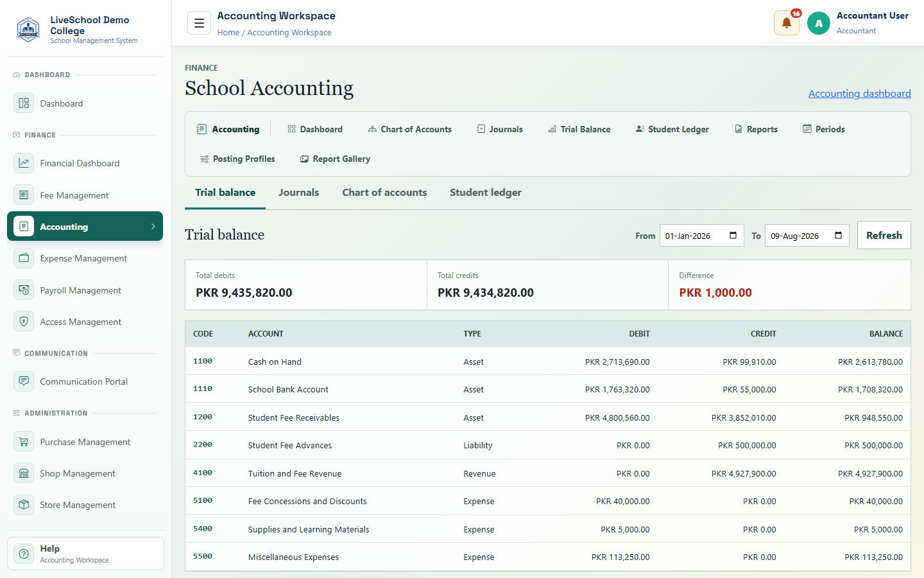
Task: Click total debits PKR 9,435,820.00
Action: tap(244, 293)
